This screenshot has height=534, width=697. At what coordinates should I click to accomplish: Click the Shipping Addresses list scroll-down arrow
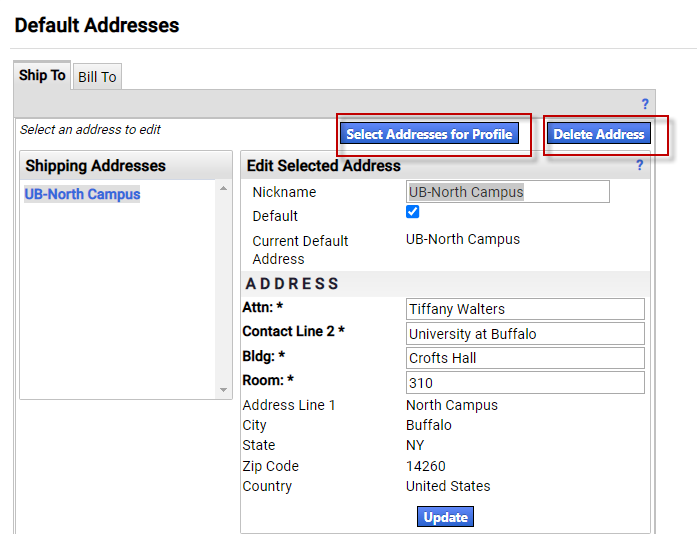[x=224, y=390]
